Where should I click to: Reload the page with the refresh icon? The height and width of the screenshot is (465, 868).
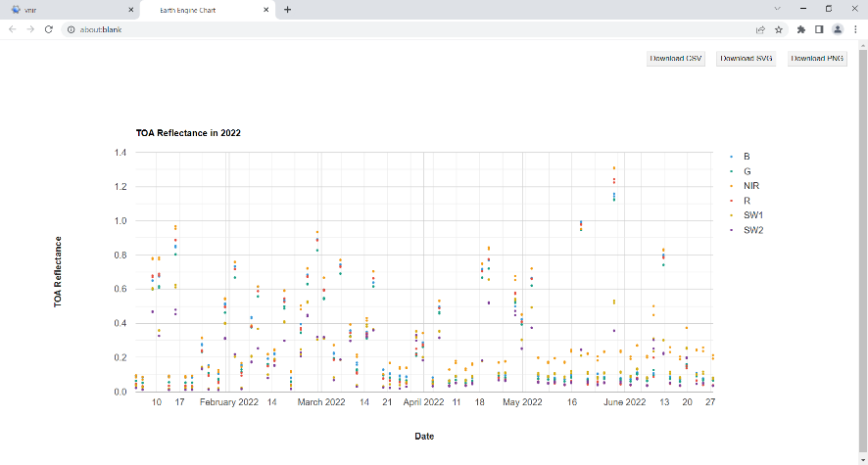click(x=49, y=29)
